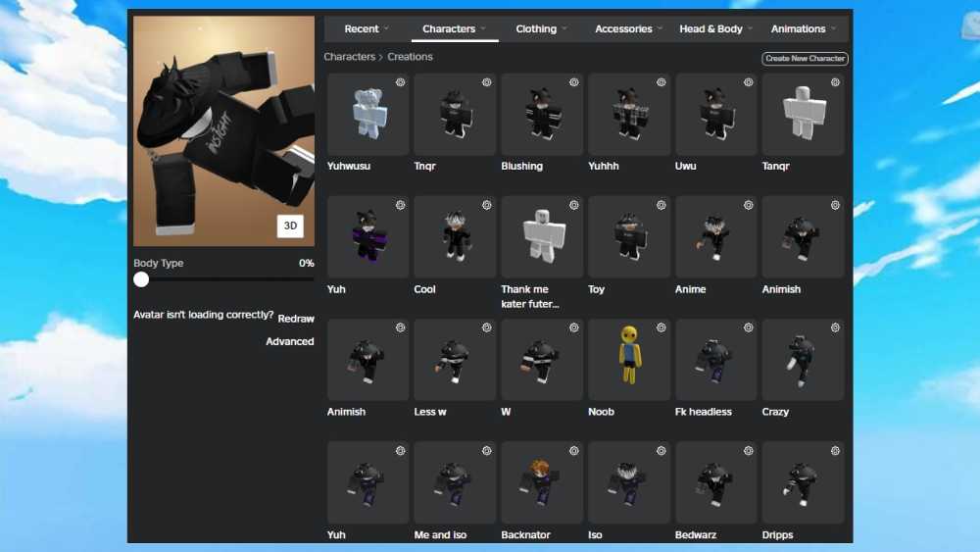Viewport: 980px width, 552px height.
Task: Click the Dripps character name
Action: click(x=777, y=534)
